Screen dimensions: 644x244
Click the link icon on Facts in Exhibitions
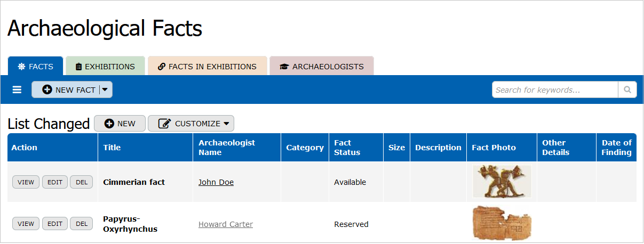tap(162, 67)
